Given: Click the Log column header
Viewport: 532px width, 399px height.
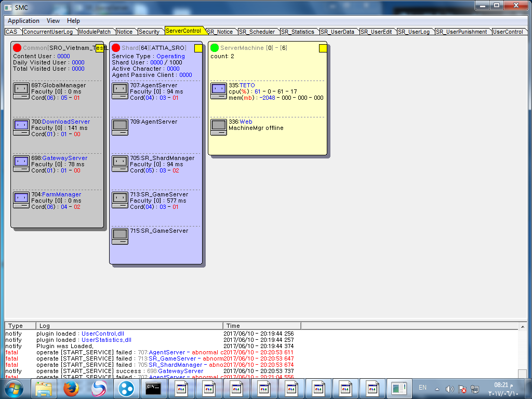Looking at the screenshot, I should coord(129,326).
